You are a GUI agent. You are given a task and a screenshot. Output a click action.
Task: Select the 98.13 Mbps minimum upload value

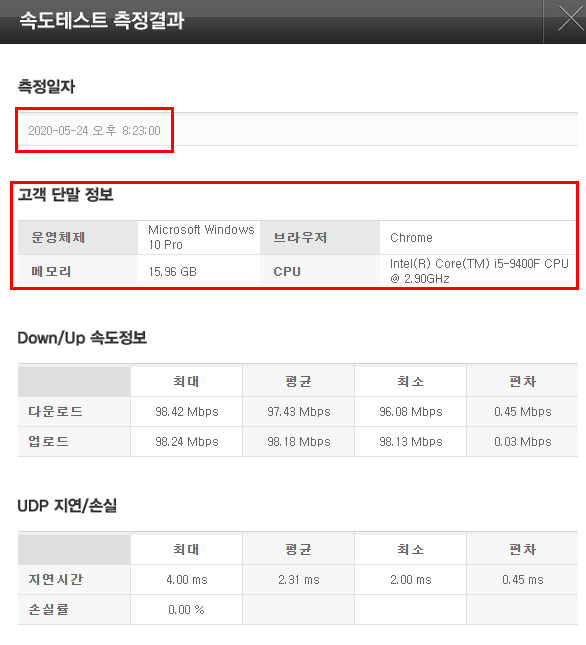tap(411, 442)
